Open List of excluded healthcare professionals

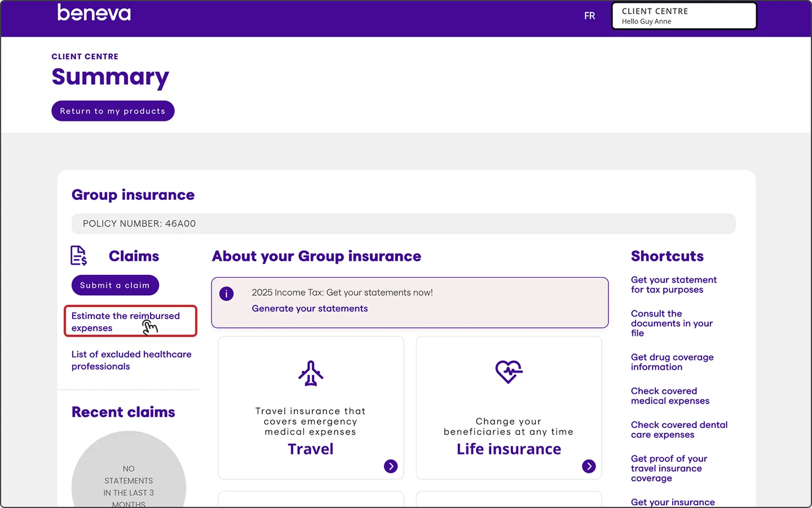click(131, 360)
